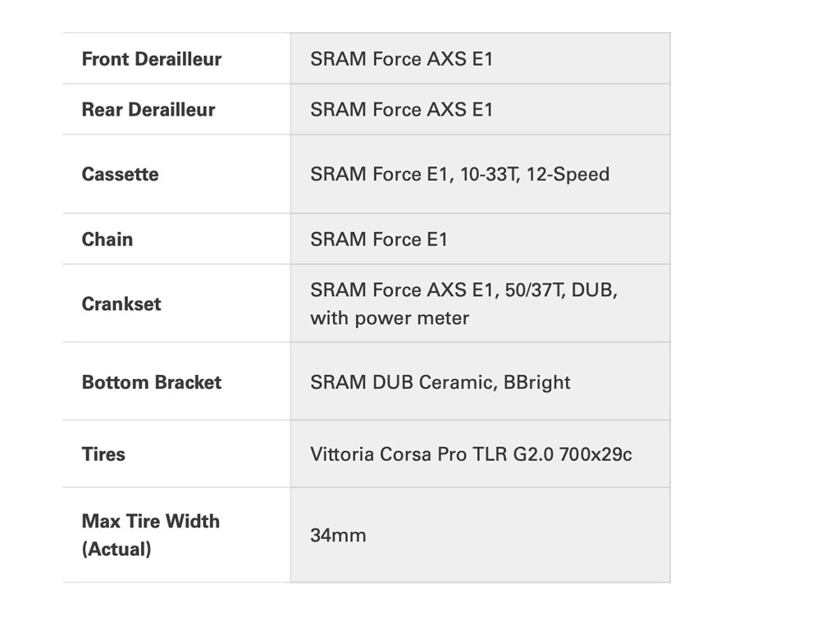The width and height of the screenshot is (840, 630).
Task: Select the 34mm value
Action: coord(338,536)
